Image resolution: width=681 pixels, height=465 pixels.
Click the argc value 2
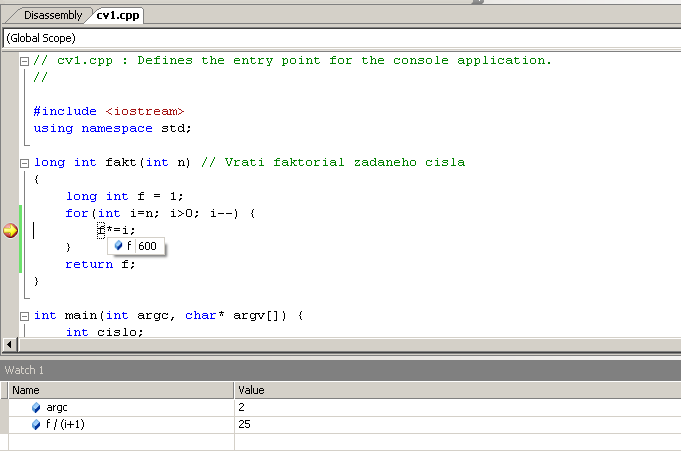click(241, 407)
